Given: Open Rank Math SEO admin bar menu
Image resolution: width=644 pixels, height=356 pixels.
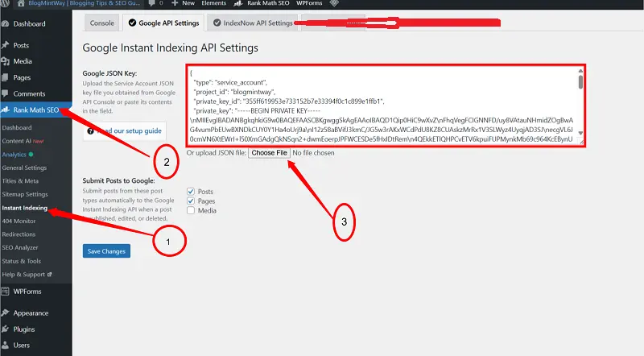Looking at the screenshot, I should (x=261, y=4).
